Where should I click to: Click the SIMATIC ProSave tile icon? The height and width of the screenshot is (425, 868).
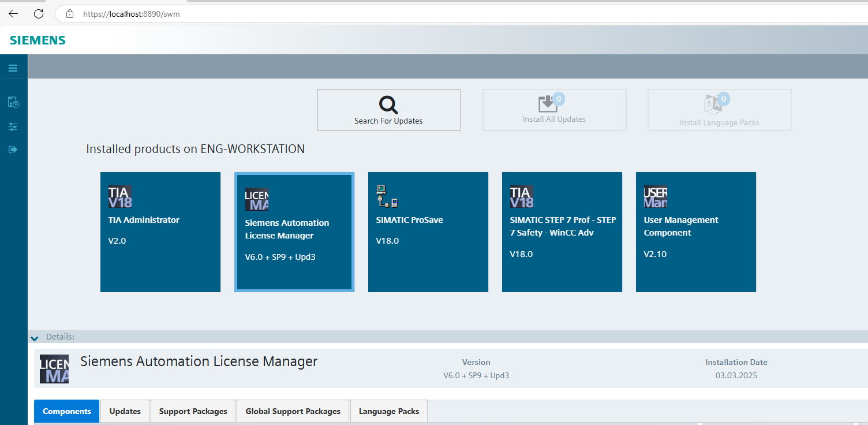pyautogui.click(x=387, y=196)
